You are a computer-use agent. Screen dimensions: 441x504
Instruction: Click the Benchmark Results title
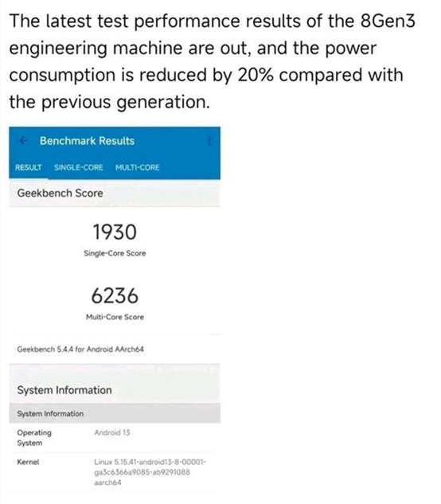tap(87, 141)
